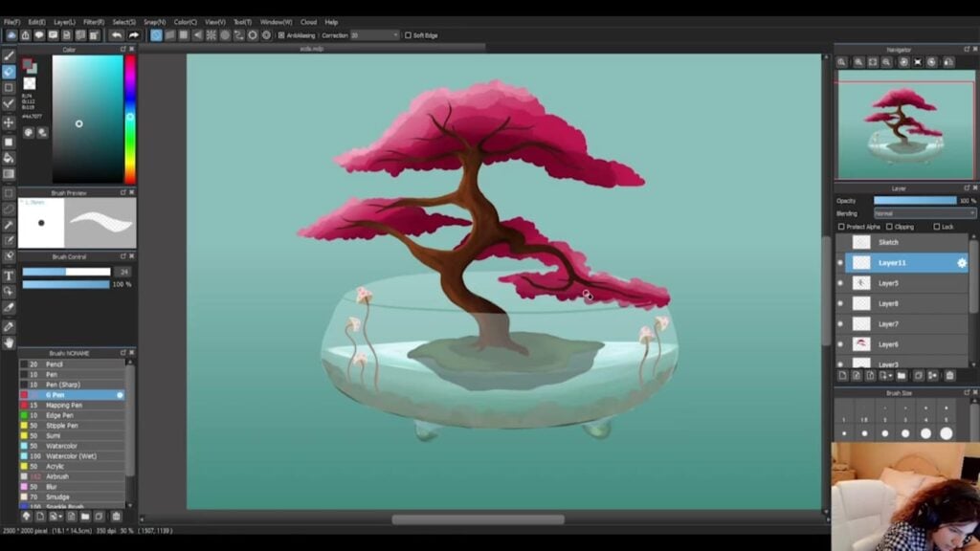Click the rainbow hue slider bar
The width and height of the screenshot is (980, 551).
click(130, 120)
